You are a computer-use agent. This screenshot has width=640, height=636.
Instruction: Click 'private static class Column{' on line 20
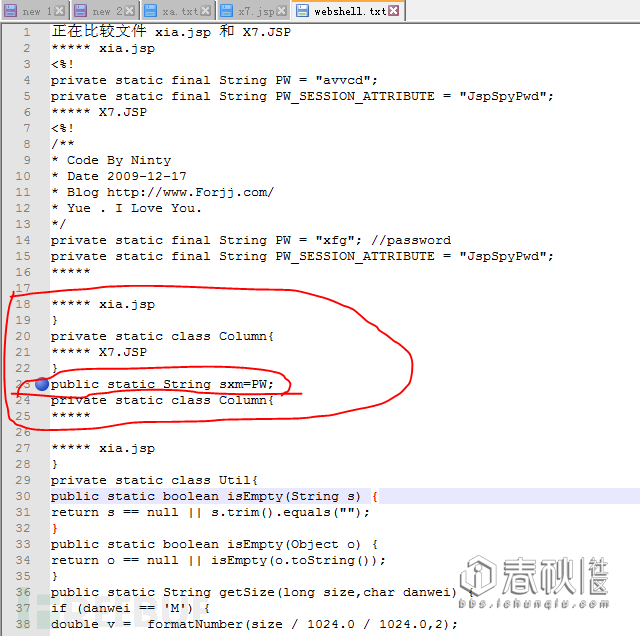(162, 336)
